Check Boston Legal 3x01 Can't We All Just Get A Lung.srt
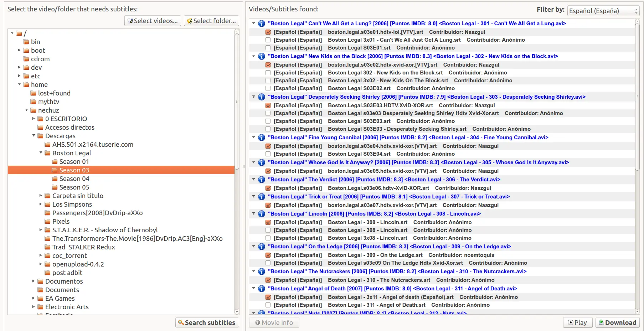Image resolution: width=644 pixels, height=331 pixels. (x=268, y=40)
